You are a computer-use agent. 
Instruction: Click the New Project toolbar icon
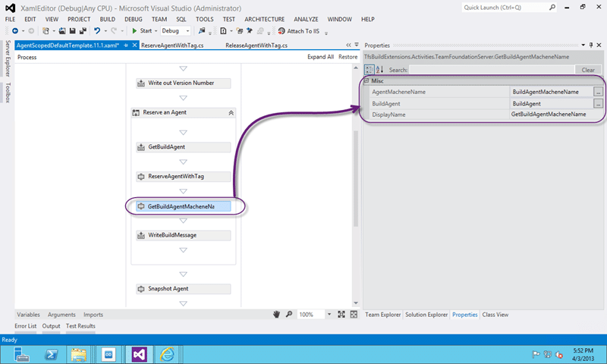coord(46,31)
